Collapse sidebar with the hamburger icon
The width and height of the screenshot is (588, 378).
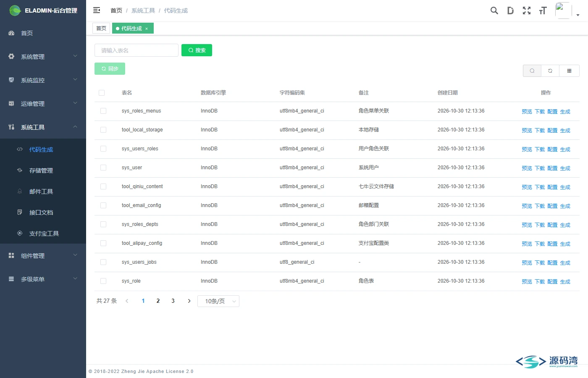point(97,10)
